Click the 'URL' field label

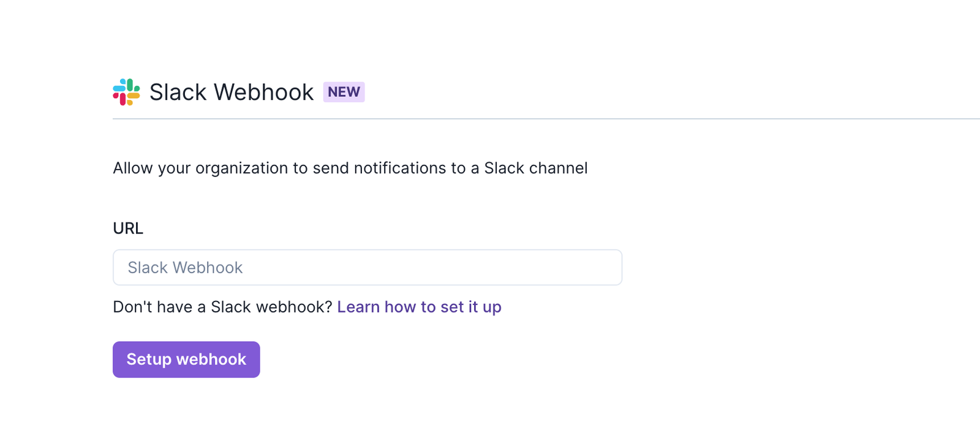coord(128,228)
